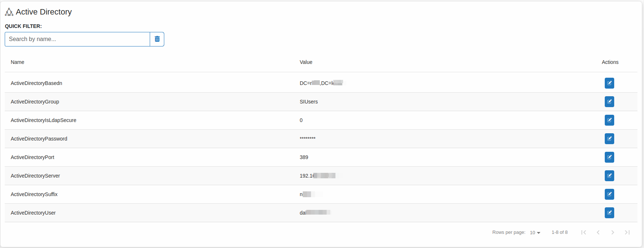
Task: Edit the ActiveDirectoryBasedn setting
Action: tap(609, 83)
